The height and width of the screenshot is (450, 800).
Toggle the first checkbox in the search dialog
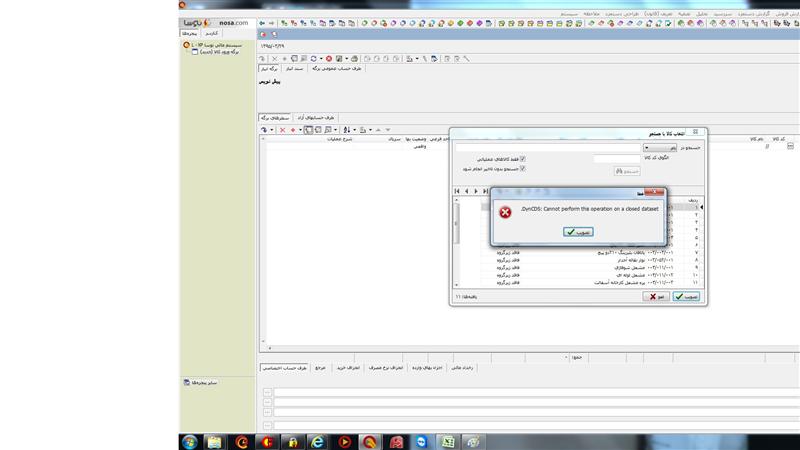523,158
